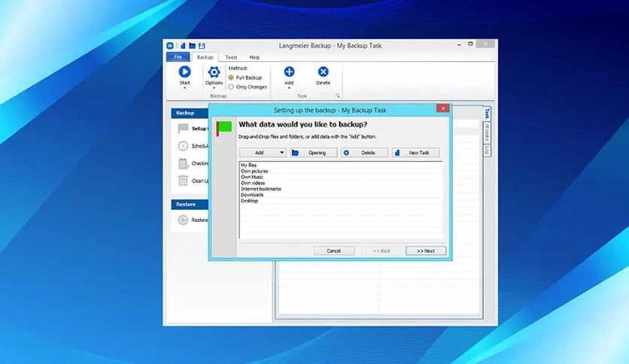Click the ribbon Delete X icon
Image resolution: width=629 pixels, height=364 pixels.
point(323,71)
